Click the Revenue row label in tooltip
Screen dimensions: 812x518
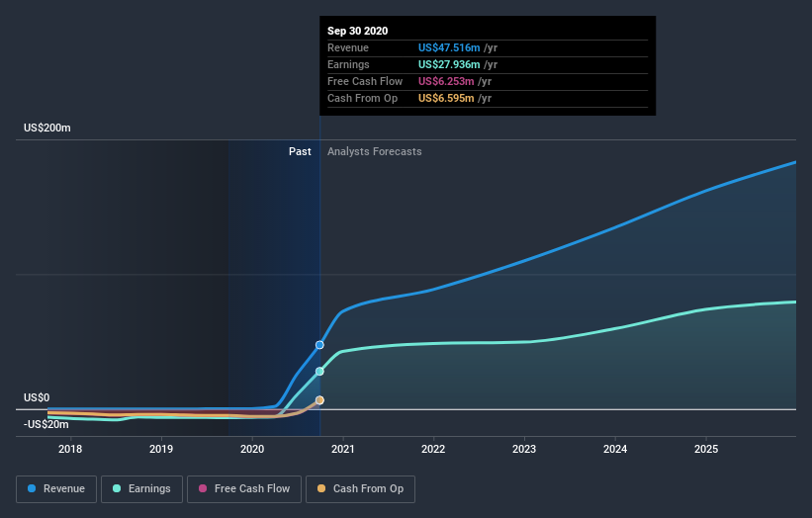(348, 47)
